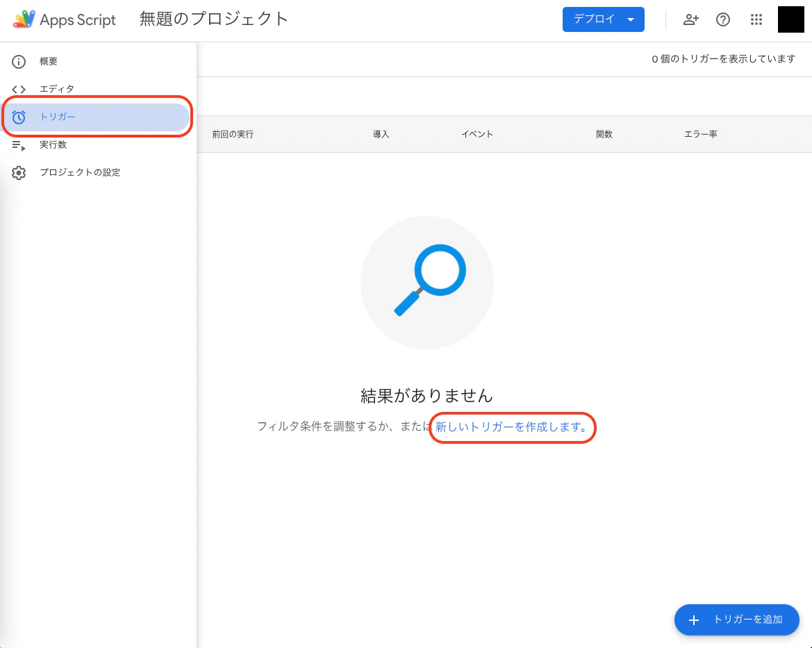
Task: Open the help question mark icon
Action: [x=723, y=19]
